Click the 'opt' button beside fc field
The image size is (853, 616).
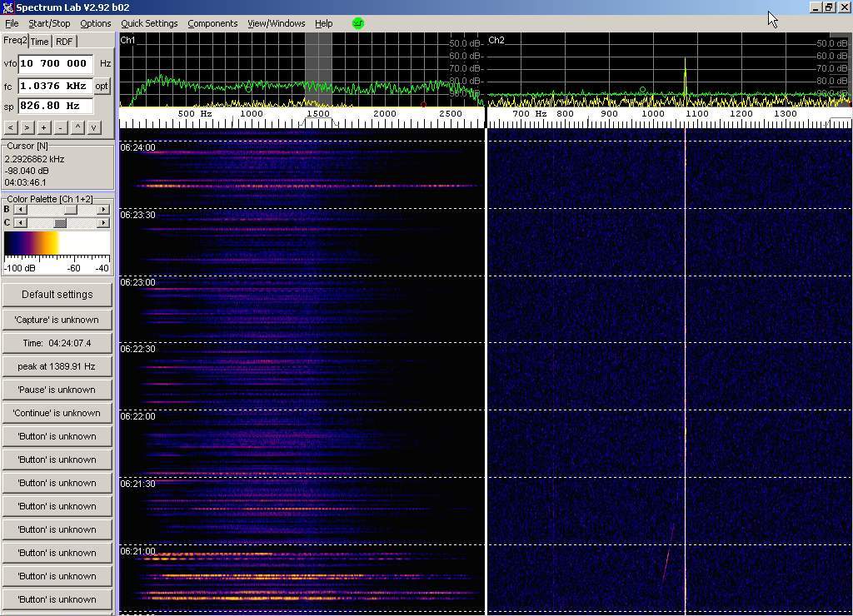102,86
